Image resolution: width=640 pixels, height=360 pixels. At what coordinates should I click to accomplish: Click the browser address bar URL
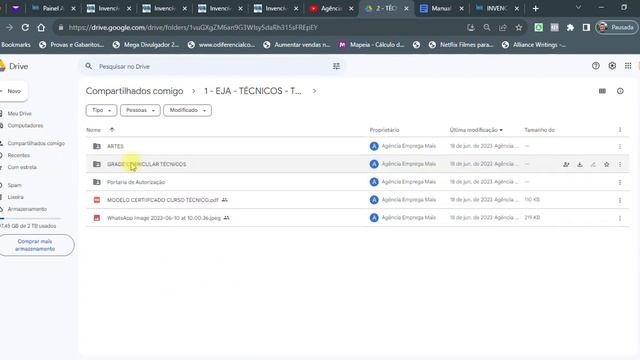coord(193,27)
